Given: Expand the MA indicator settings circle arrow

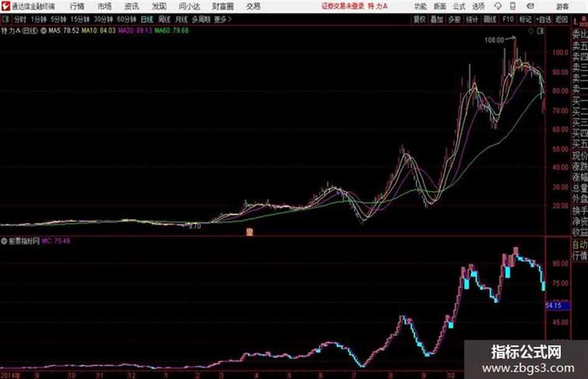Looking at the screenshot, I should (x=44, y=30).
